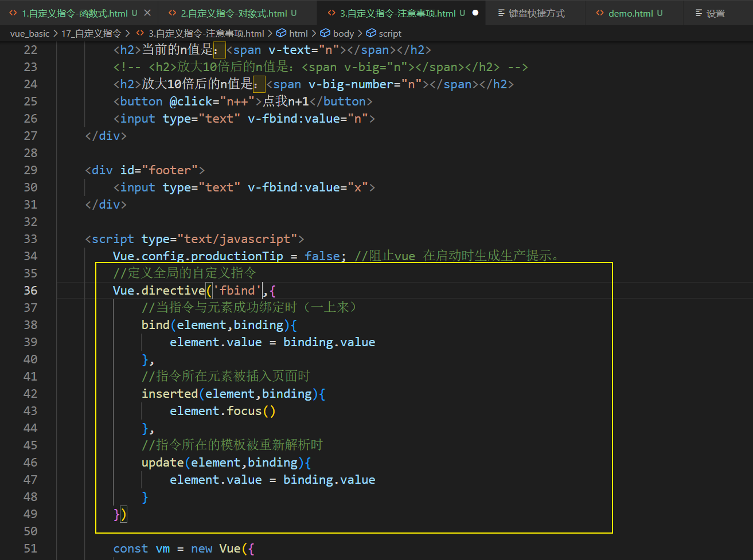Click comment '//指令所在的模板被重新解析时' on line 45
The width and height of the screenshot is (753, 560).
click(232, 445)
